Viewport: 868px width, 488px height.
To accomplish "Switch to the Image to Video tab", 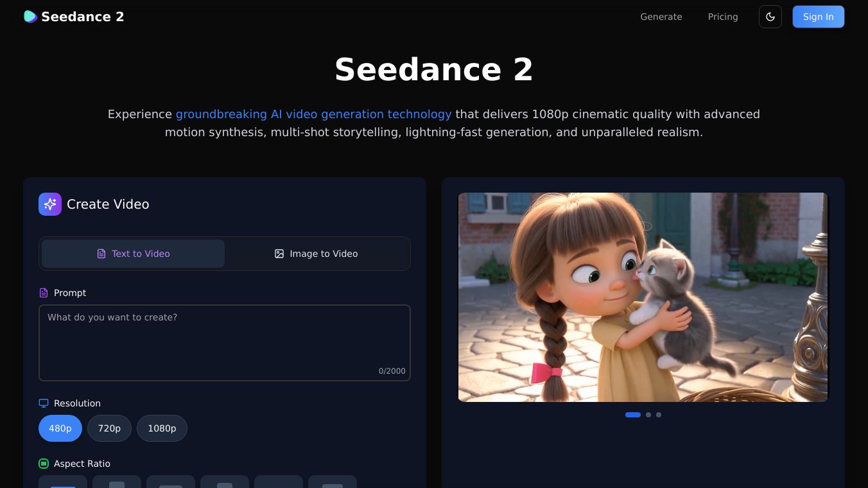I will [x=316, y=254].
